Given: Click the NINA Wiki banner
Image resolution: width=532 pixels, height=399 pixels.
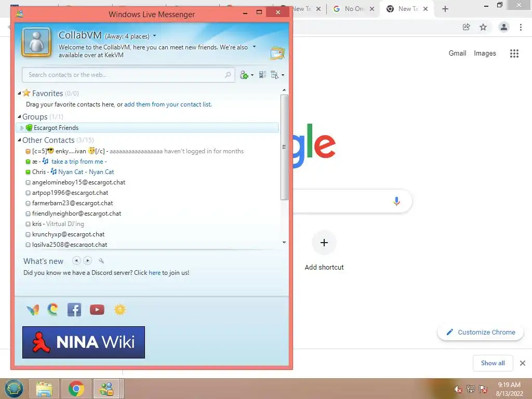Looking at the screenshot, I should point(84,342).
